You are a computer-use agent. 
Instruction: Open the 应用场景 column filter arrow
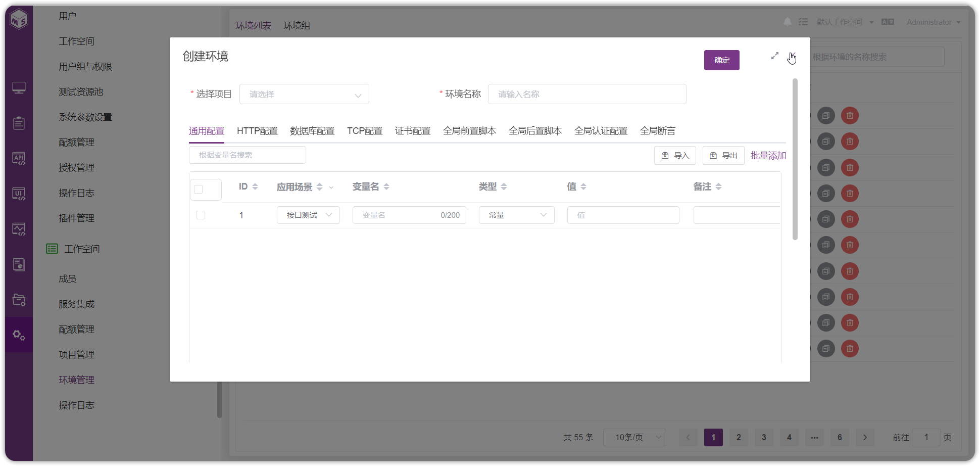(331, 187)
